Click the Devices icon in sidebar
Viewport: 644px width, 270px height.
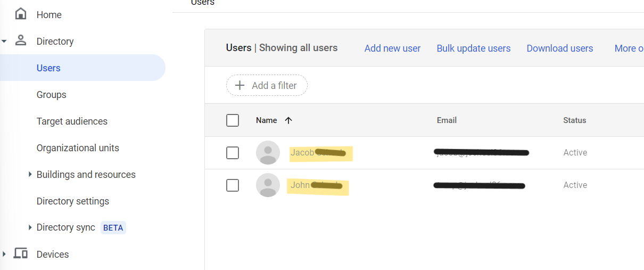pyautogui.click(x=21, y=253)
